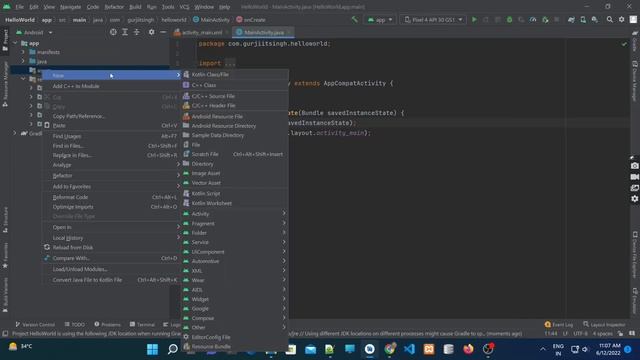Click the Search Everywhere magnifier icon
Screen dimensions: 640x360
609,19
